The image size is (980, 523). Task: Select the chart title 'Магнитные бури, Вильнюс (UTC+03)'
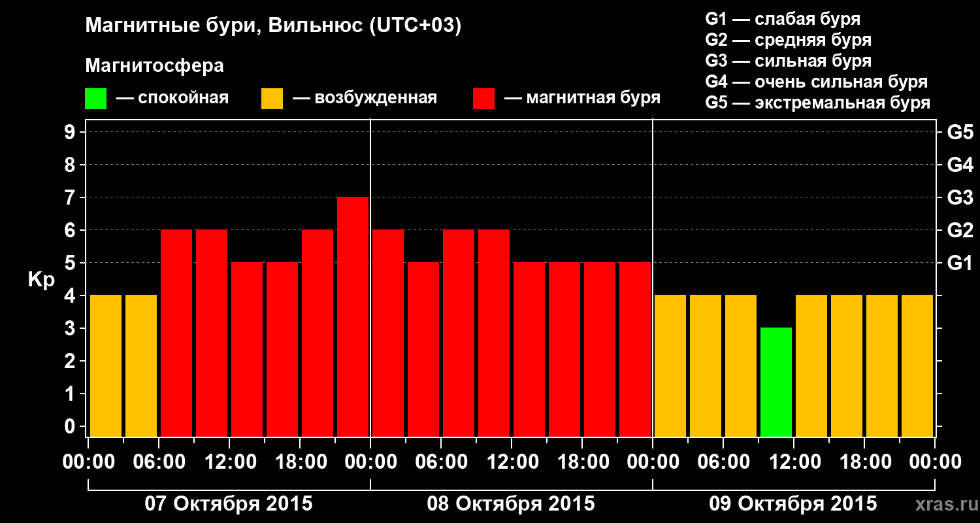[x=274, y=26]
